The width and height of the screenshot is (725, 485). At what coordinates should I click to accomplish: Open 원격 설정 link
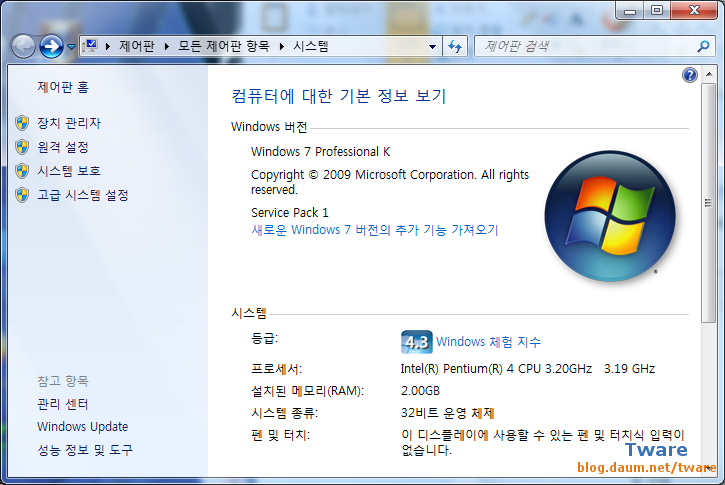tap(63, 147)
